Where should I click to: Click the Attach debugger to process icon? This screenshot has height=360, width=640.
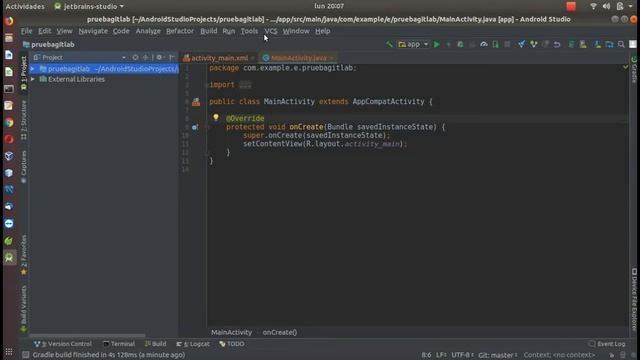click(x=496, y=44)
